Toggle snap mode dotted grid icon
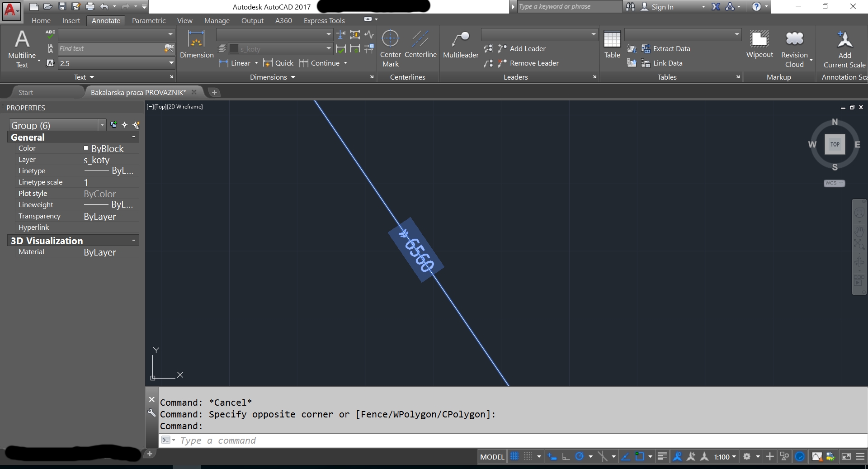Screen dimensions: 868x469 [x=528, y=457]
